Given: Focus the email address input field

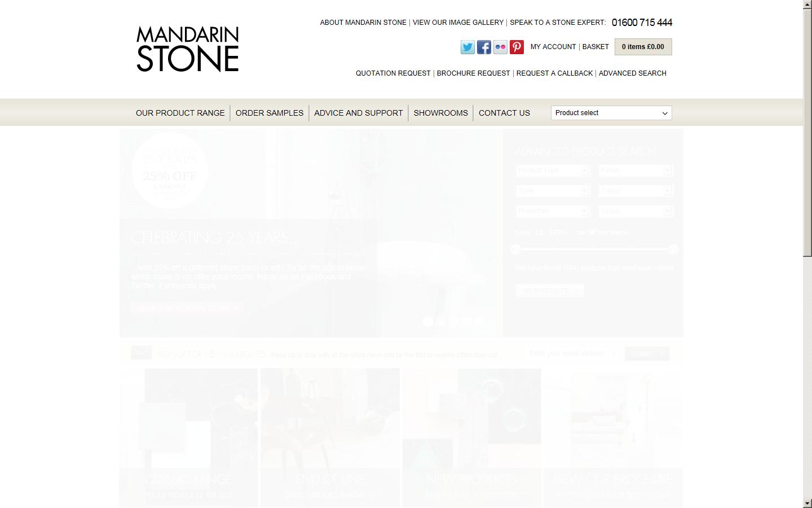Looking at the screenshot, I should (571, 353).
